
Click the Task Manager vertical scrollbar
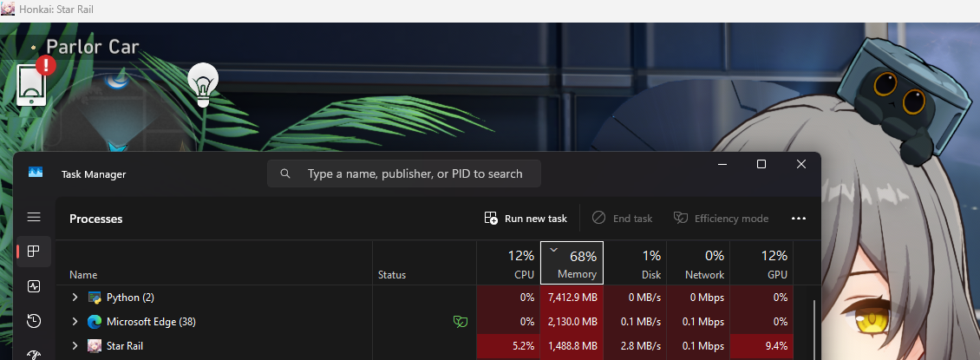[x=813, y=330]
